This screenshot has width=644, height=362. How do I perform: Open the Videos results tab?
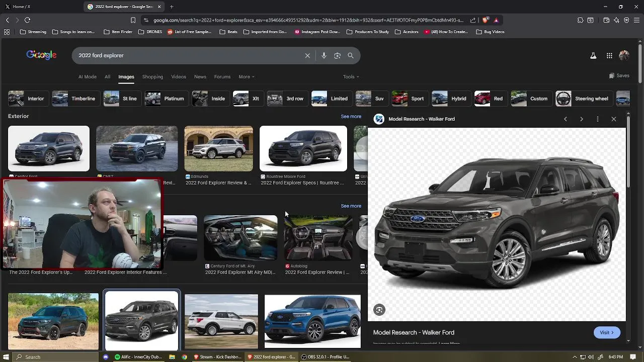179,77
